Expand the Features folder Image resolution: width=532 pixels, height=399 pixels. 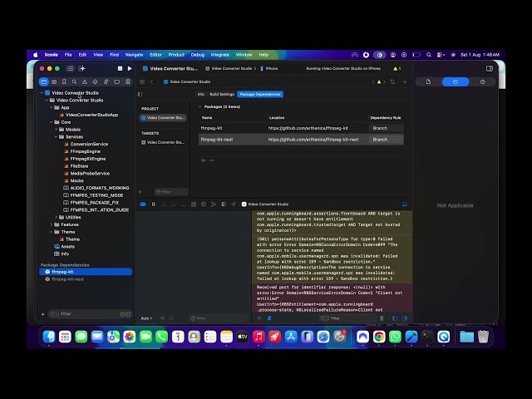(52, 224)
